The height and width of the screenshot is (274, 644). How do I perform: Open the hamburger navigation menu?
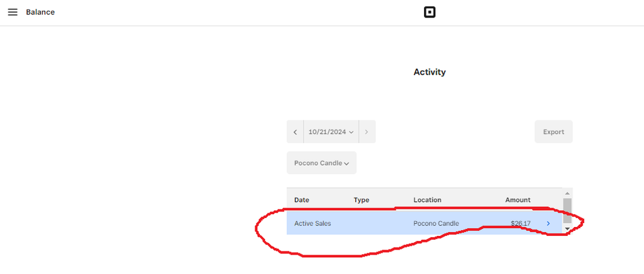12,12
